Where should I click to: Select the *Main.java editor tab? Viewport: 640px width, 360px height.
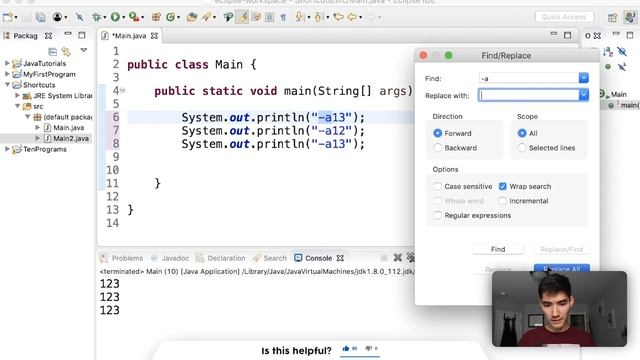click(129, 36)
